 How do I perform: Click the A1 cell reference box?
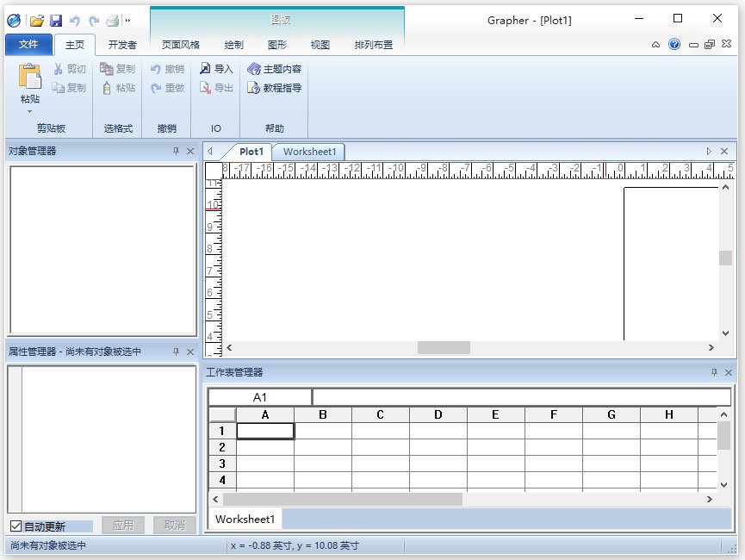click(x=260, y=397)
